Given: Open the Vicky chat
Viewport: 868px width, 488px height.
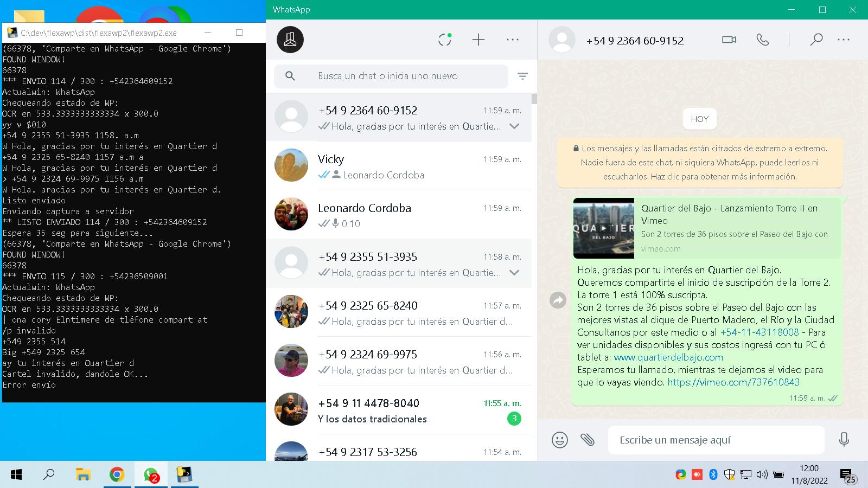Looking at the screenshot, I should [x=399, y=166].
